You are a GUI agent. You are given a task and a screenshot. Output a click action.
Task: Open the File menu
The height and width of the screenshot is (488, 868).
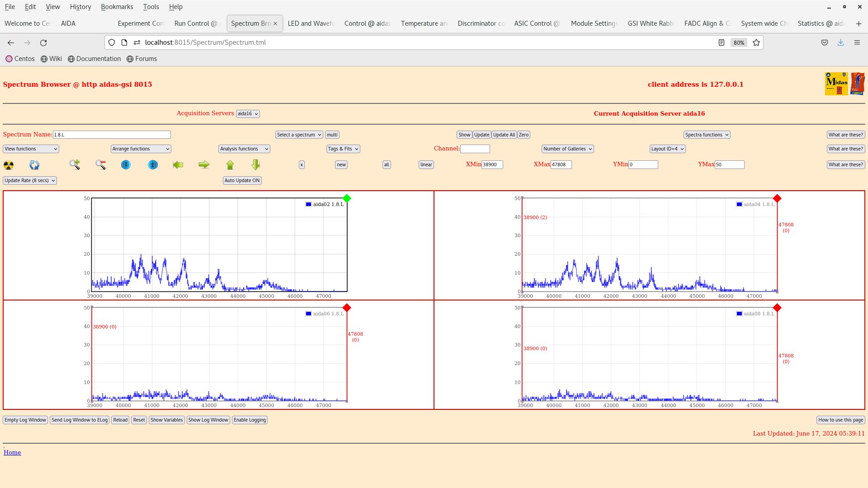pos(9,7)
